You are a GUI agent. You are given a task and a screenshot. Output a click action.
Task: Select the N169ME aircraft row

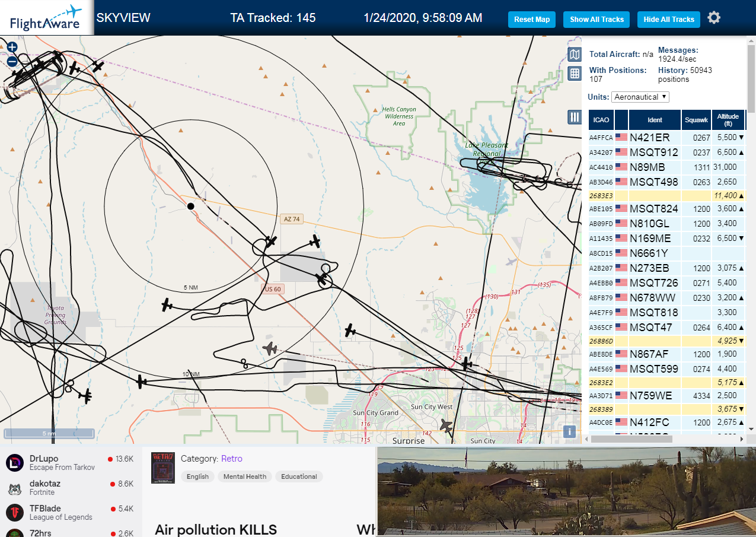point(666,238)
